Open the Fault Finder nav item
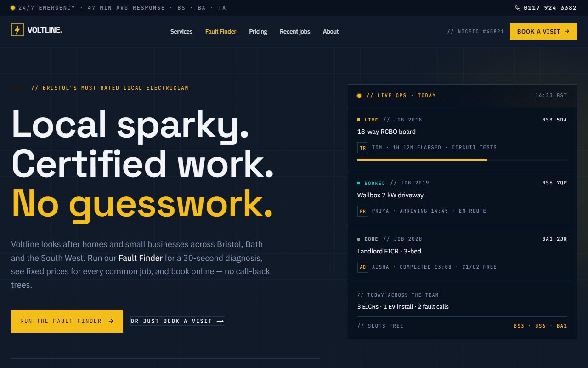The height and width of the screenshot is (368, 588). pos(221,32)
